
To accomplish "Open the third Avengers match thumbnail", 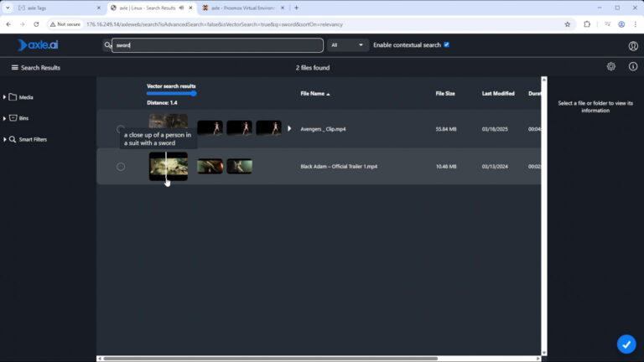I will coord(268,127).
